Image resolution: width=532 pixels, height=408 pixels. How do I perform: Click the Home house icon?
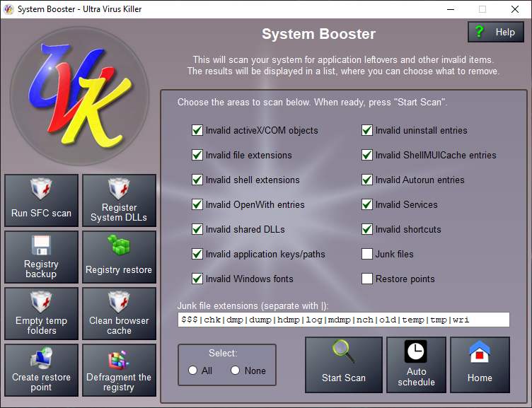click(x=480, y=351)
